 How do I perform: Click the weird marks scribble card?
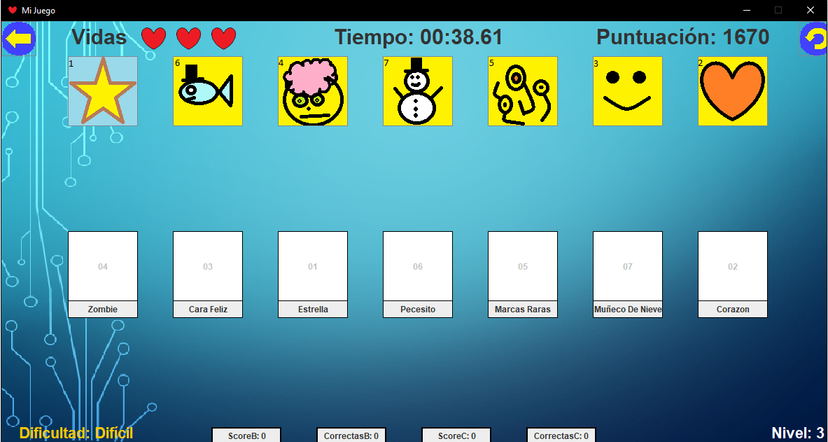[x=523, y=91]
